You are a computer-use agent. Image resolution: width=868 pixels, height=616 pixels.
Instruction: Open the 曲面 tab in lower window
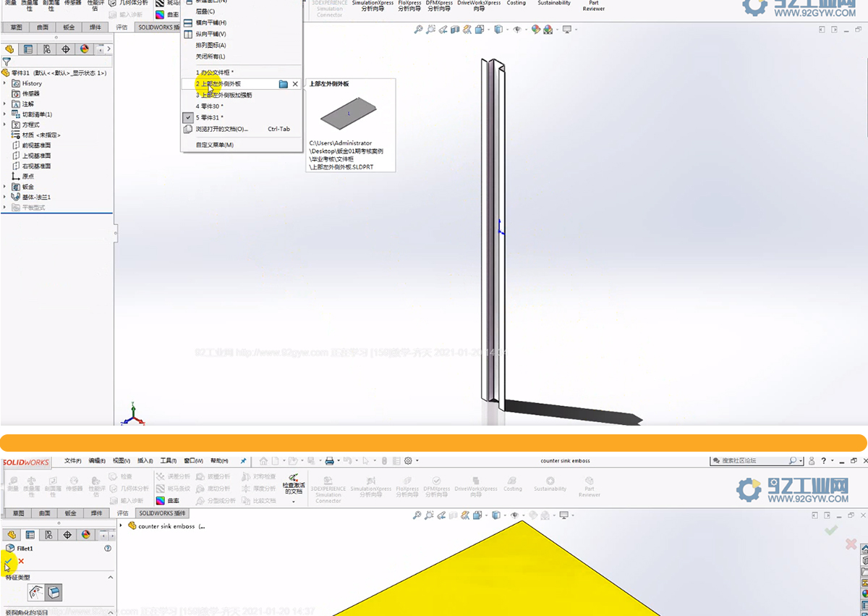tap(44, 513)
